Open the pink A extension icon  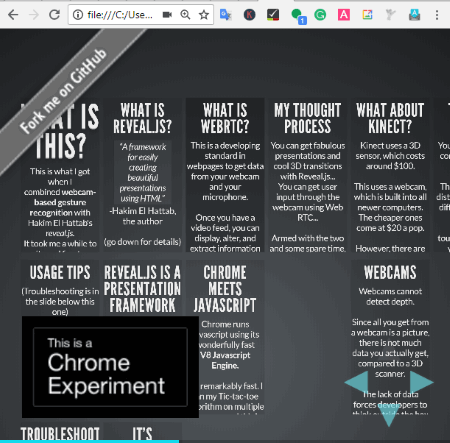[x=344, y=15]
